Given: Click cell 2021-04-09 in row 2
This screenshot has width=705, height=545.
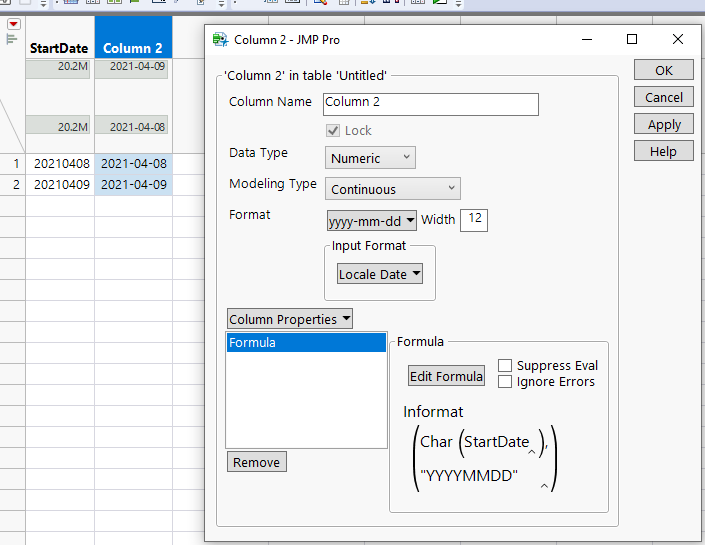Looking at the screenshot, I should click(134, 184).
